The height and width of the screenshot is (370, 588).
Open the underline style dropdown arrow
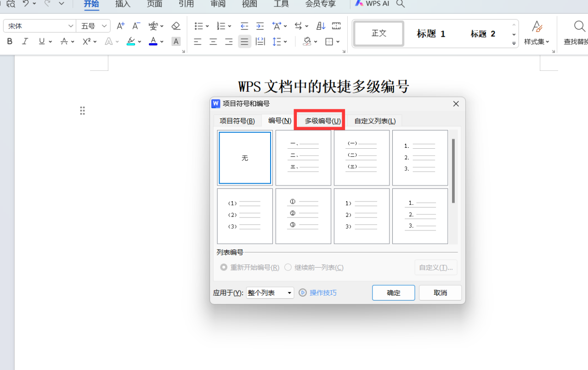coord(51,42)
